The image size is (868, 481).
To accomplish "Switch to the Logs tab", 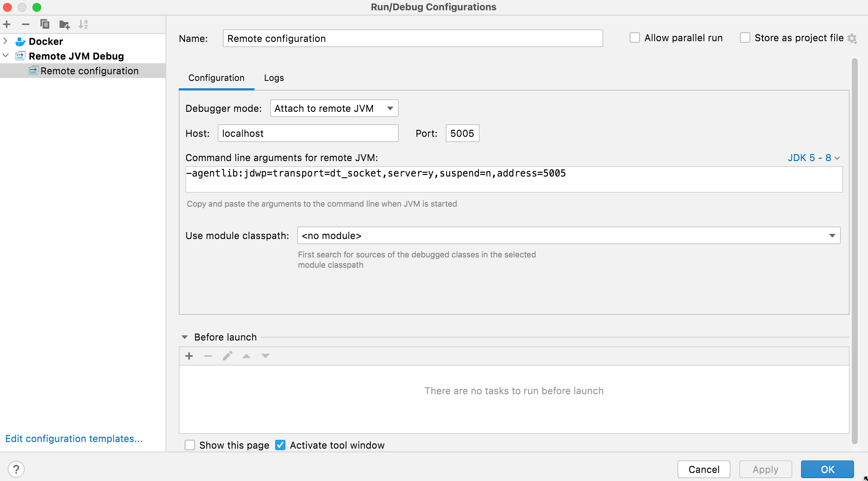I will tap(274, 78).
